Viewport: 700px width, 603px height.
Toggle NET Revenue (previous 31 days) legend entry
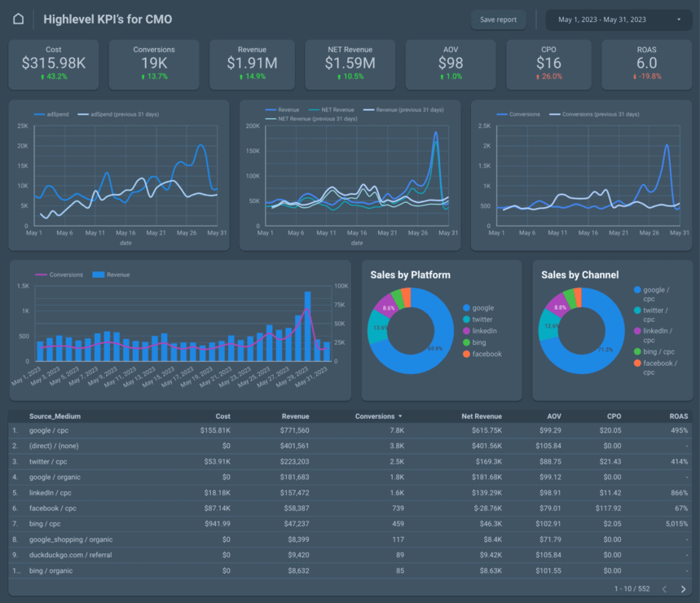[x=311, y=119]
